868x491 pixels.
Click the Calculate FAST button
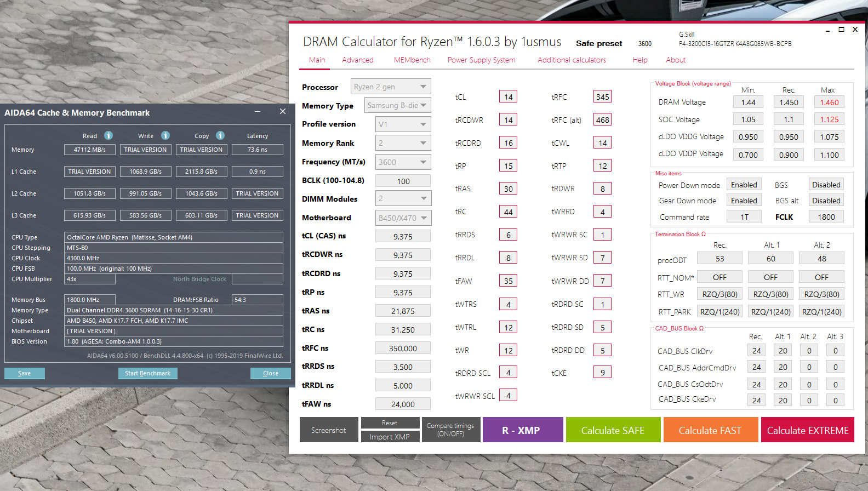tap(711, 430)
